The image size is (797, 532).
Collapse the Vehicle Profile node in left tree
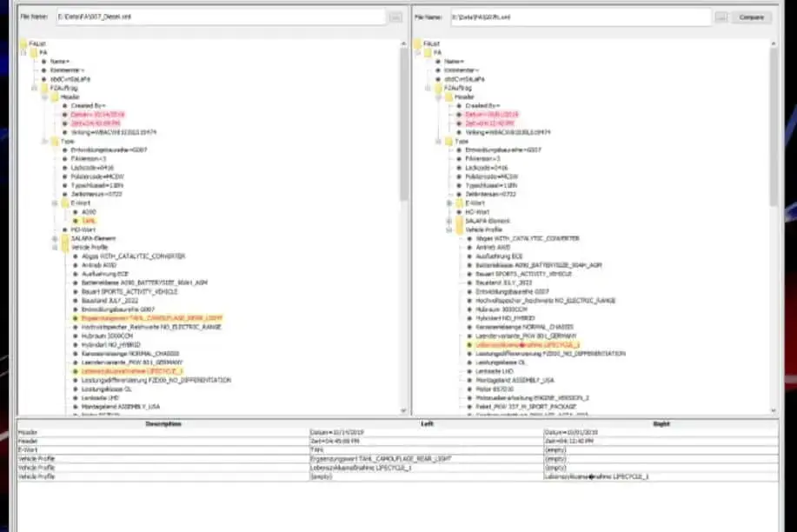(54, 247)
